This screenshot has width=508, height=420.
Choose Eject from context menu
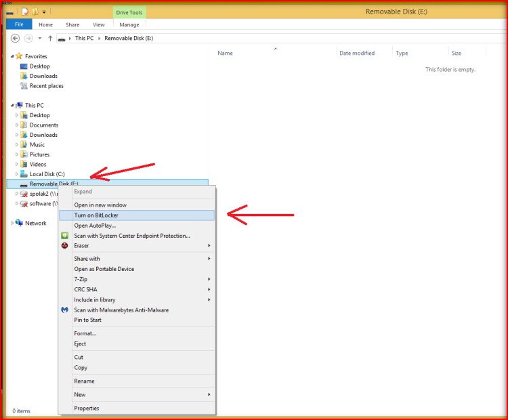point(137,344)
